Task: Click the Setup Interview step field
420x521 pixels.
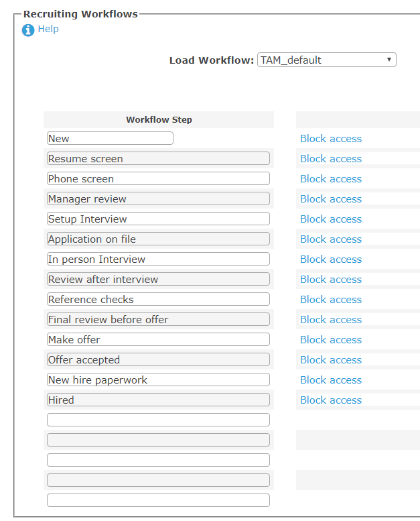Action: (158, 219)
